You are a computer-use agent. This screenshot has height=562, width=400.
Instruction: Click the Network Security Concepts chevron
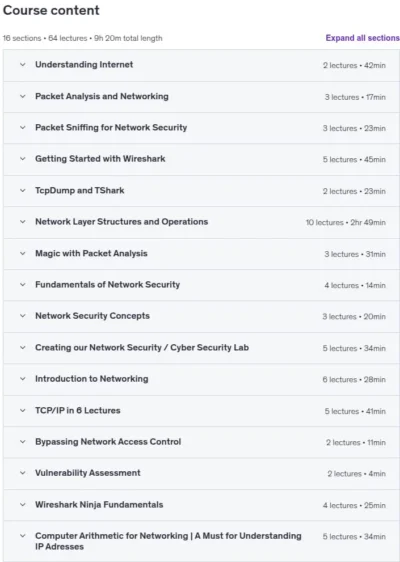[x=23, y=316]
